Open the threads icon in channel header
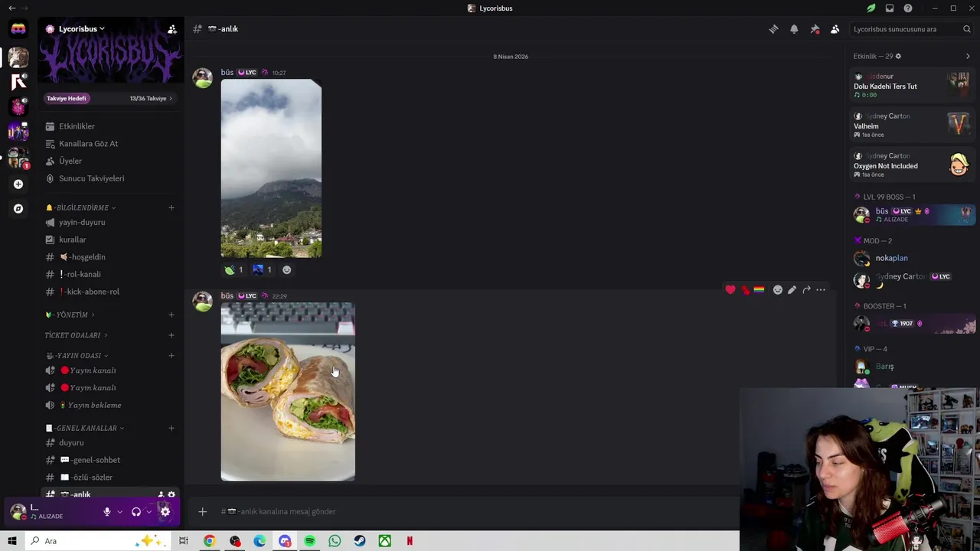 pyautogui.click(x=774, y=29)
